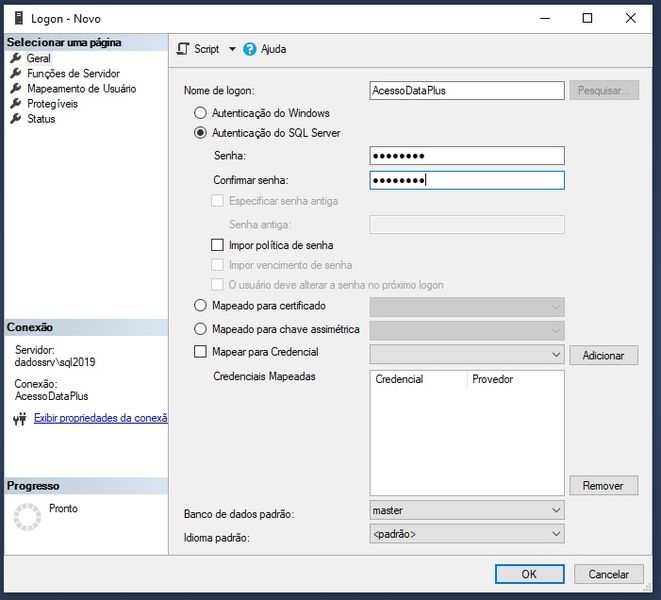Click the Remover button

tap(604, 486)
